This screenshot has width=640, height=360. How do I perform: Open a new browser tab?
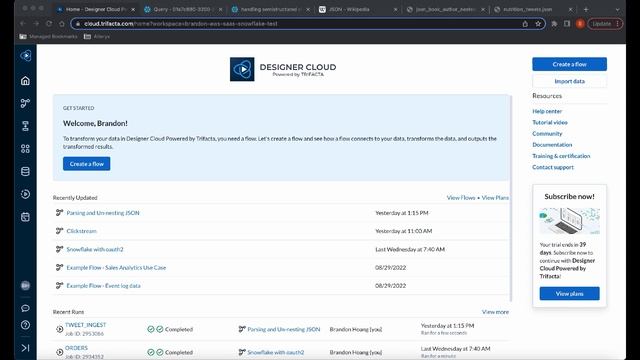tap(586, 9)
